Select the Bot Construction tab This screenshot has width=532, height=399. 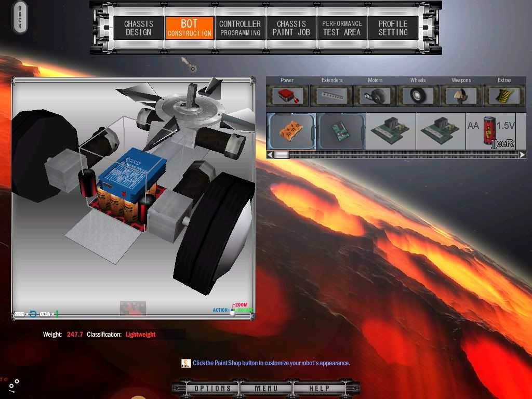click(189, 28)
